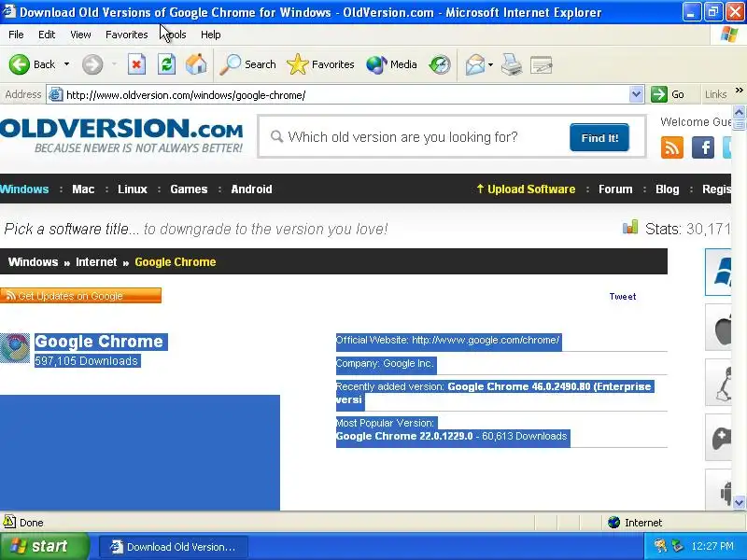Open the Edit menu
The width and height of the screenshot is (747, 560).
coord(47,35)
